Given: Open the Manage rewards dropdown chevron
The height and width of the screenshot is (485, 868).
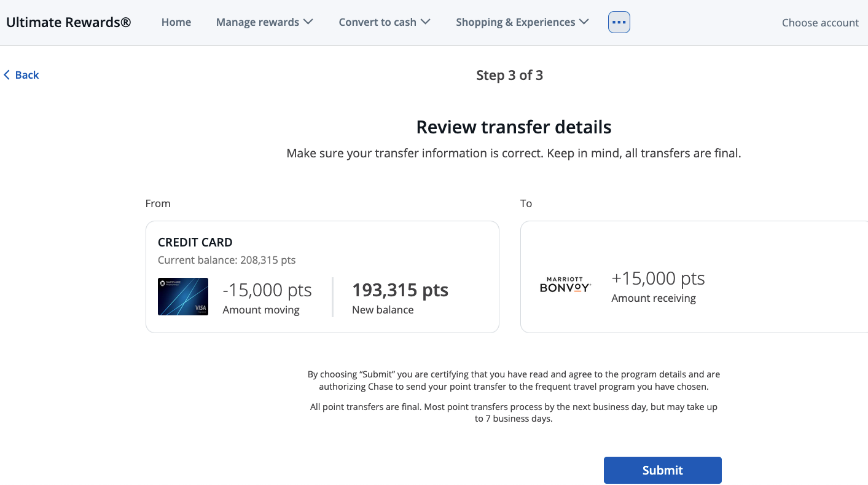Looking at the screenshot, I should [x=308, y=22].
